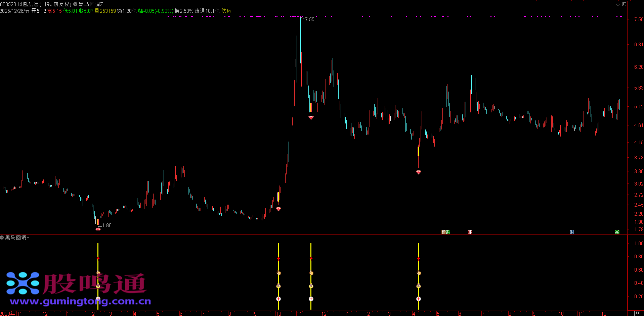Click the red diamond signal under April low
This screenshot has width=644, height=316.
[x=418, y=172]
